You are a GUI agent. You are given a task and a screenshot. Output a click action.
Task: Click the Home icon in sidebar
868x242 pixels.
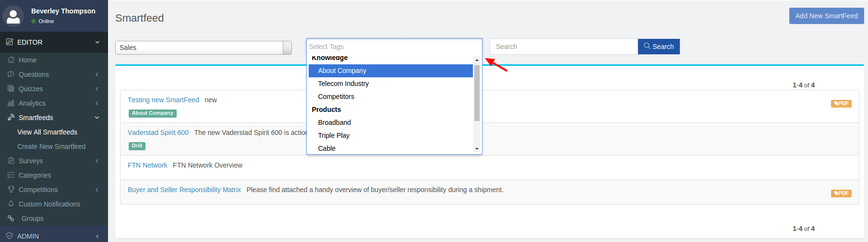coord(11,60)
